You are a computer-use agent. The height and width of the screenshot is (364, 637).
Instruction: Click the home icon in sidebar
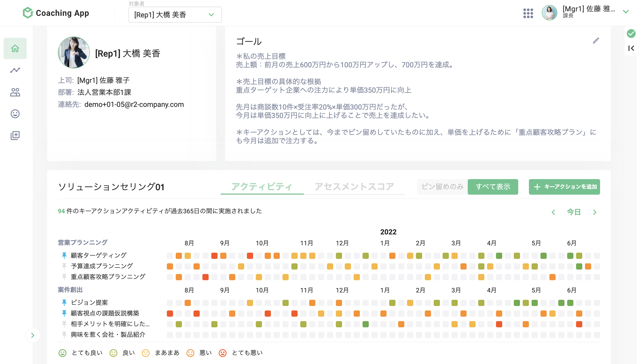[x=15, y=48]
